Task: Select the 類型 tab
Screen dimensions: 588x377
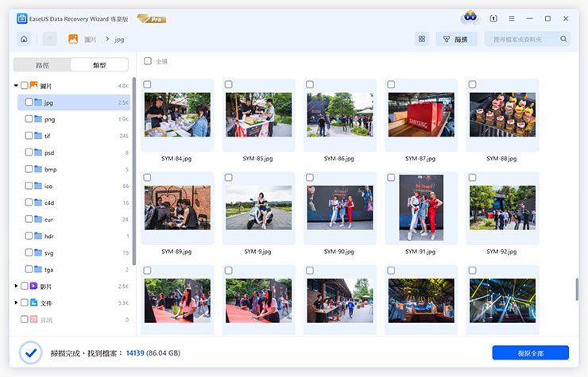Action: click(99, 65)
